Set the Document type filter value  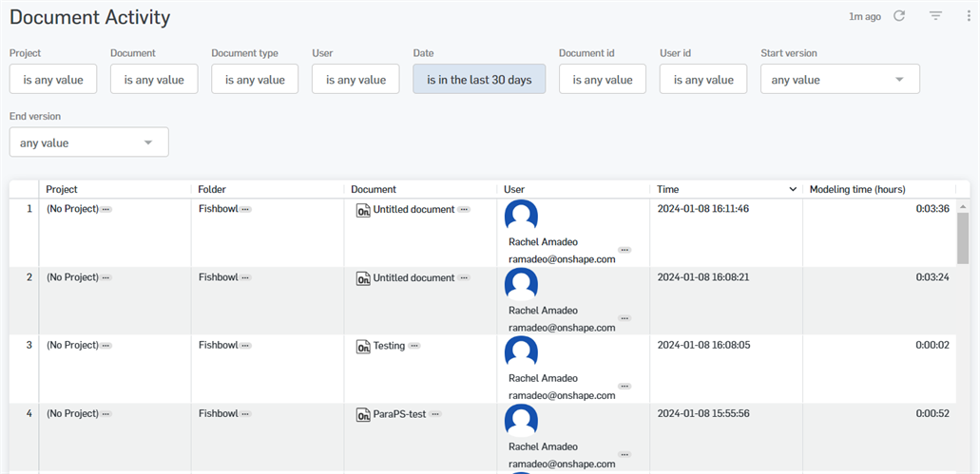255,80
